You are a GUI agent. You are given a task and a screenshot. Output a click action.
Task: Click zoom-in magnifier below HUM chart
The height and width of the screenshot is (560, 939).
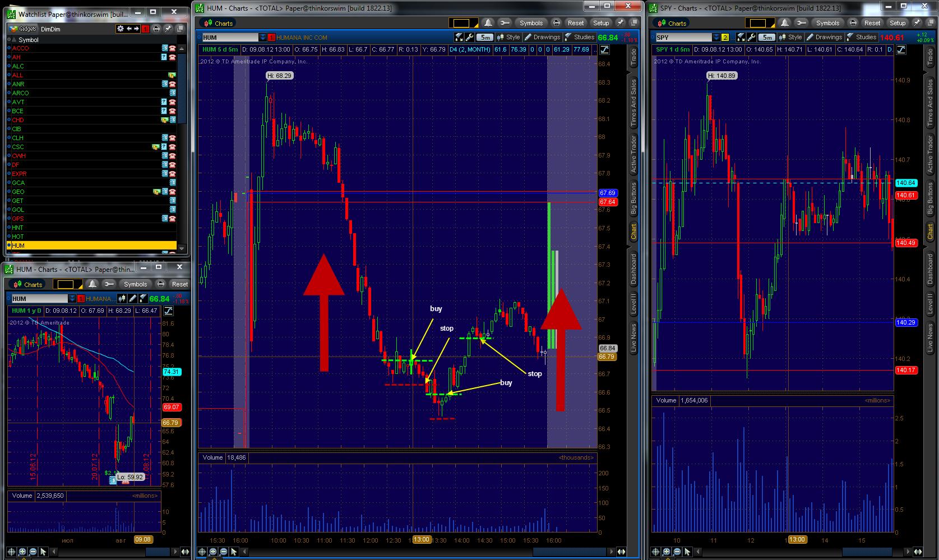[213, 552]
